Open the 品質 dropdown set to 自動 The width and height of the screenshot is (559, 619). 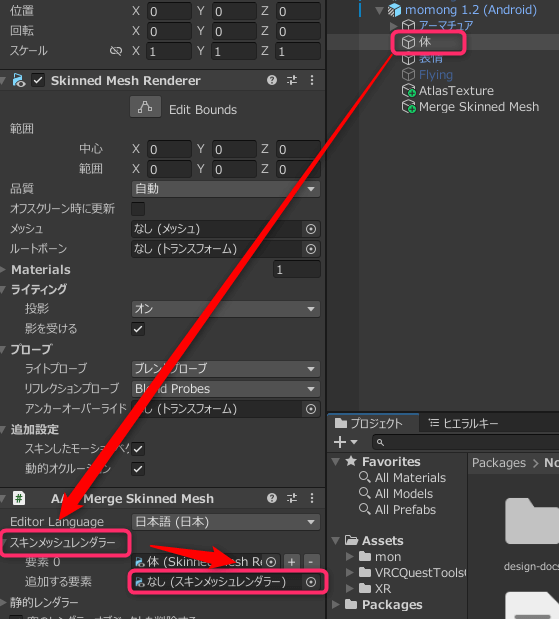pos(225,189)
